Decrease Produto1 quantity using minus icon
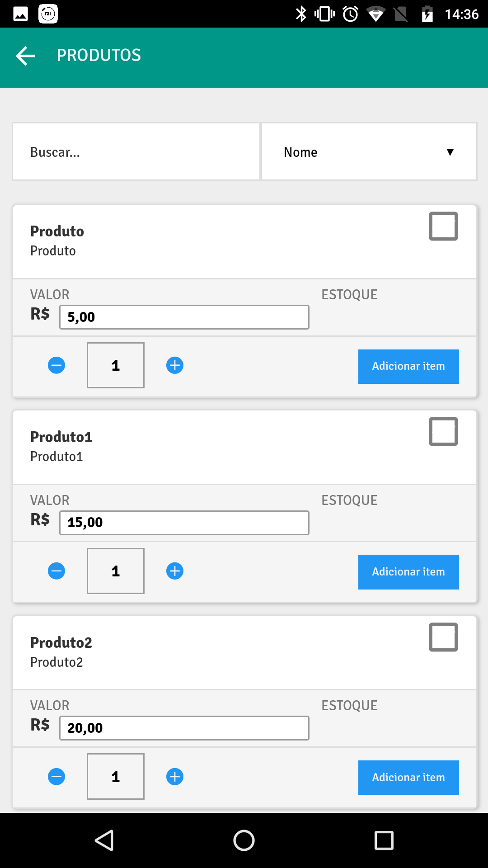Viewport: 488px width, 868px height. [x=56, y=571]
